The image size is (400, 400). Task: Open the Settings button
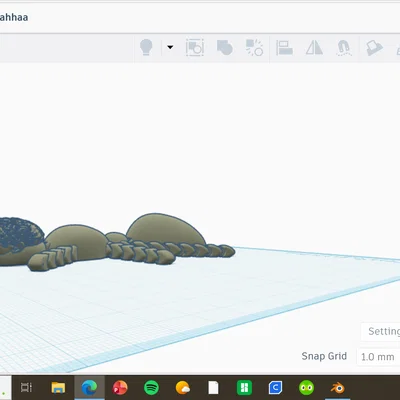381,331
